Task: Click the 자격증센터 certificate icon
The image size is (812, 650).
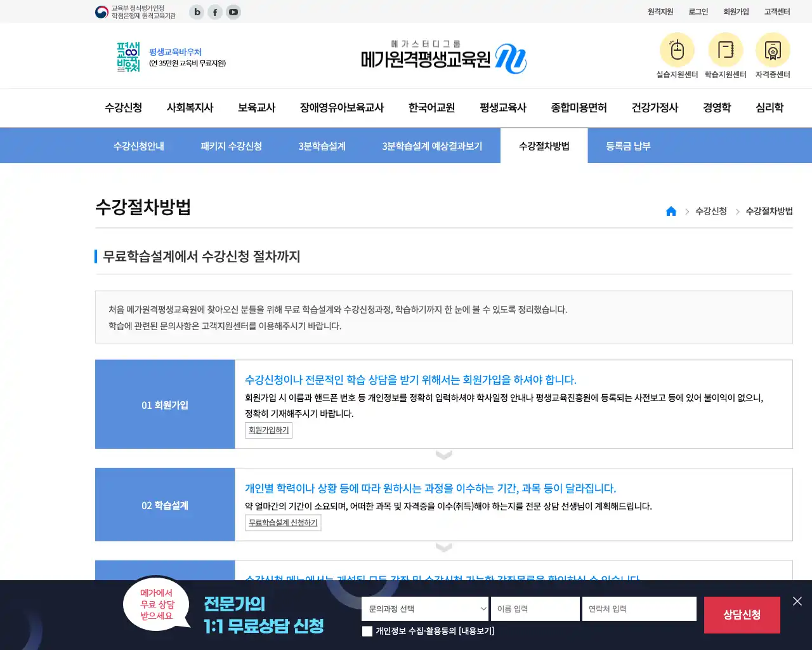Action: (x=773, y=51)
